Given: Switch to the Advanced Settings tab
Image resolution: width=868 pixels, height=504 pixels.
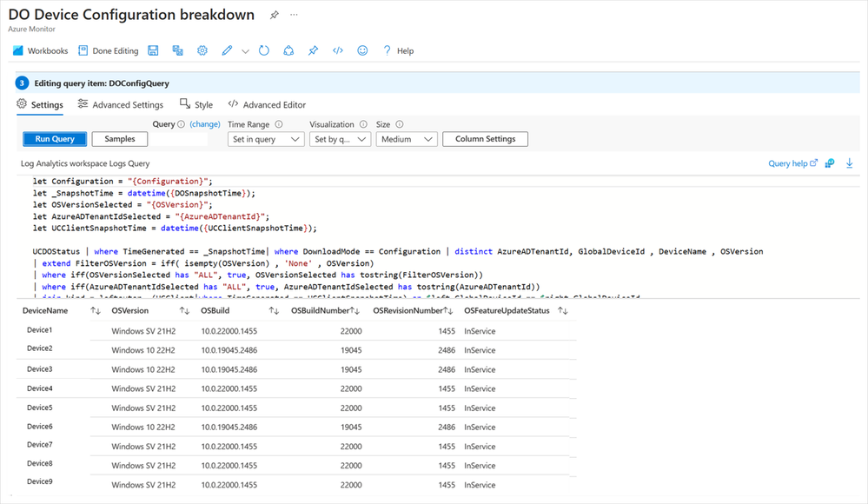Looking at the screenshot, I should (x=121, y=104).
